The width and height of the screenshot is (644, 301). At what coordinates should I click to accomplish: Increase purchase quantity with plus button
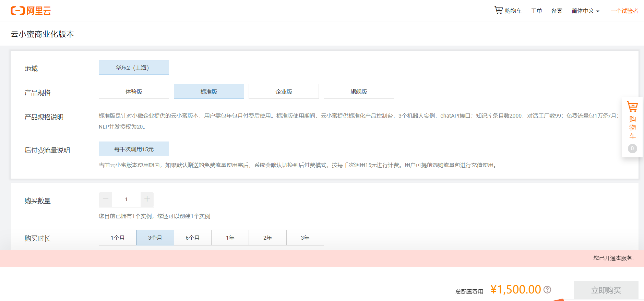pyautogui.click(x=147, y=200)
